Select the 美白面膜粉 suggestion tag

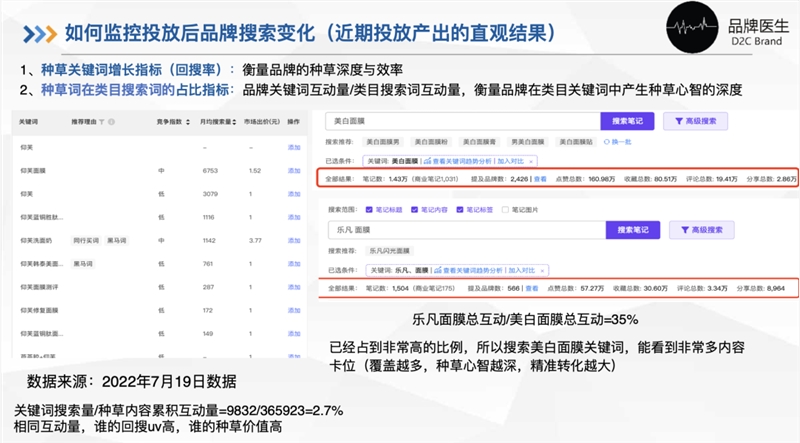431,142
